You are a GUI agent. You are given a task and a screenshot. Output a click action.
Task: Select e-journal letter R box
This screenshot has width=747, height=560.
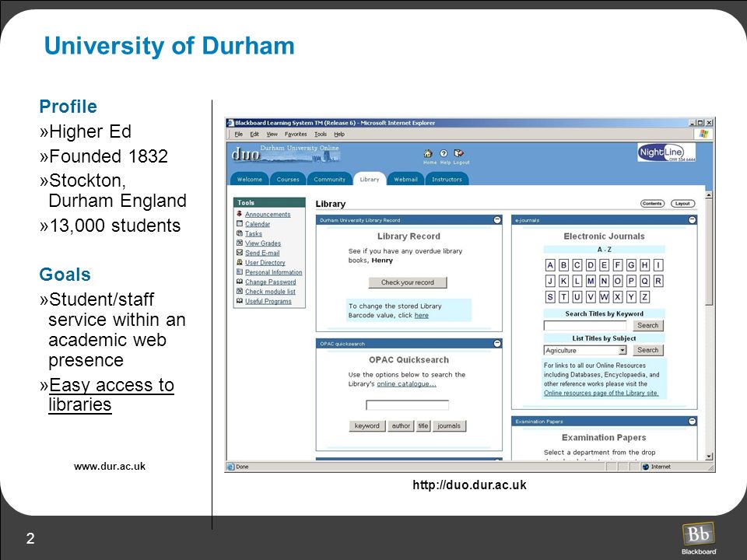click(x=658, y=281)
